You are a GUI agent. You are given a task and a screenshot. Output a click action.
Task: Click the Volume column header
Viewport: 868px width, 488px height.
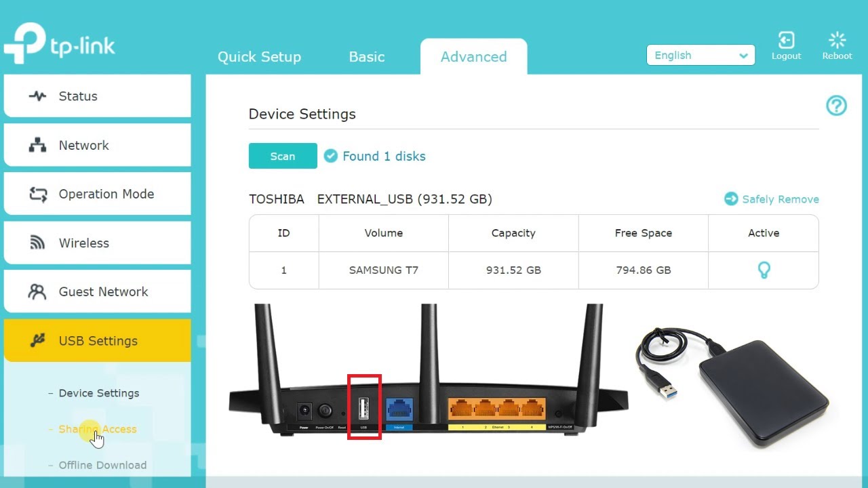pos(384,233)
